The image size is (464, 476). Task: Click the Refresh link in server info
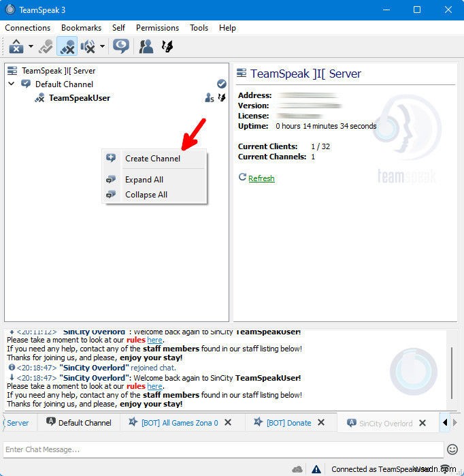tap(261, 178)
